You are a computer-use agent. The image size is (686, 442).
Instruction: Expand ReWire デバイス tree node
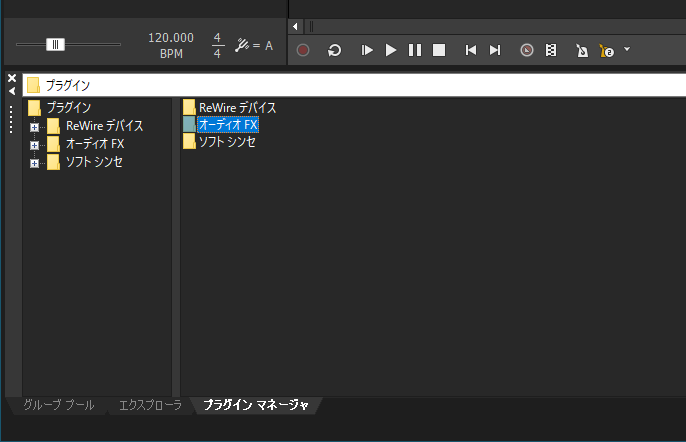coord(35,126)
